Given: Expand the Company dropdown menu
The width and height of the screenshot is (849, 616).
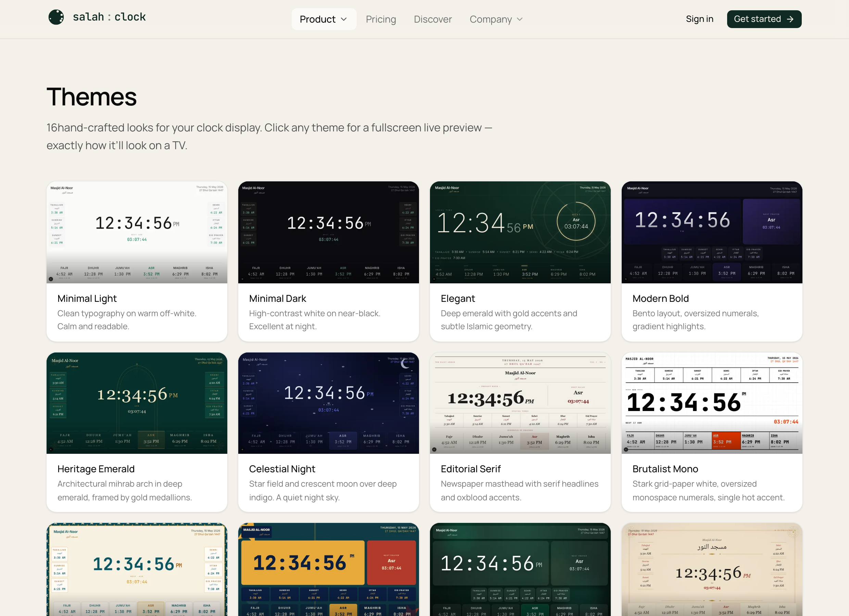Looking at the screenshot, I should 496,19.
